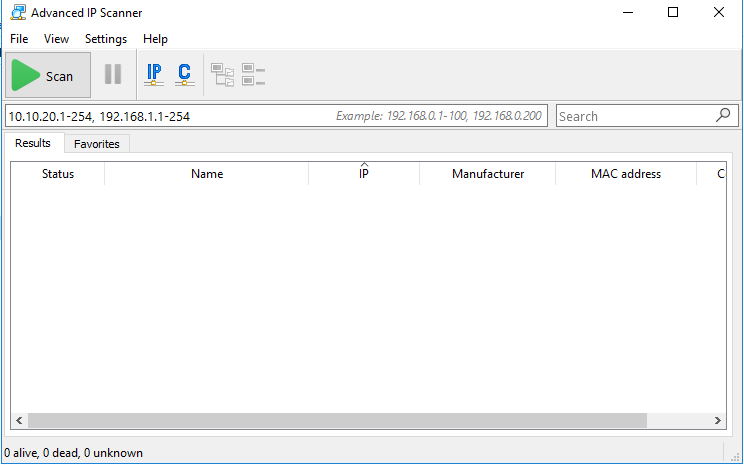Click the horizontal scrollbar right arrow
Image resolution: width=744 pixels, height=465 pixels.
point(717,420)
